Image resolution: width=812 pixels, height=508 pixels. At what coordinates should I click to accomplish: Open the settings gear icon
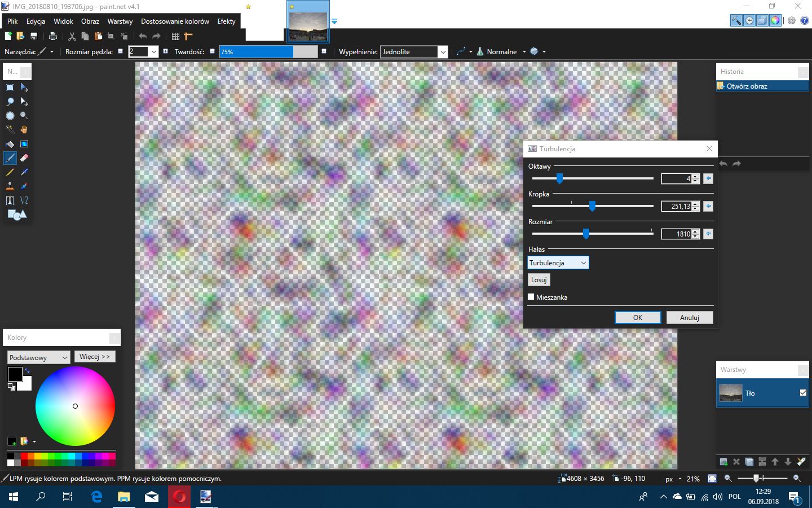tap(792, 20)
